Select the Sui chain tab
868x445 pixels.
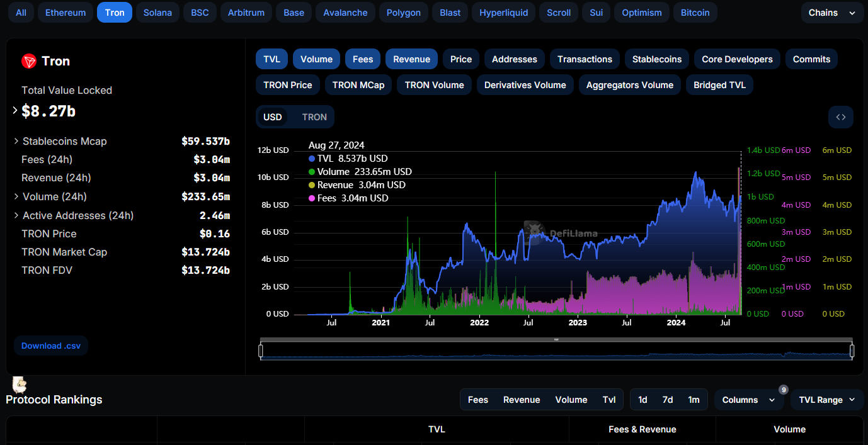[x=596, y=13]
